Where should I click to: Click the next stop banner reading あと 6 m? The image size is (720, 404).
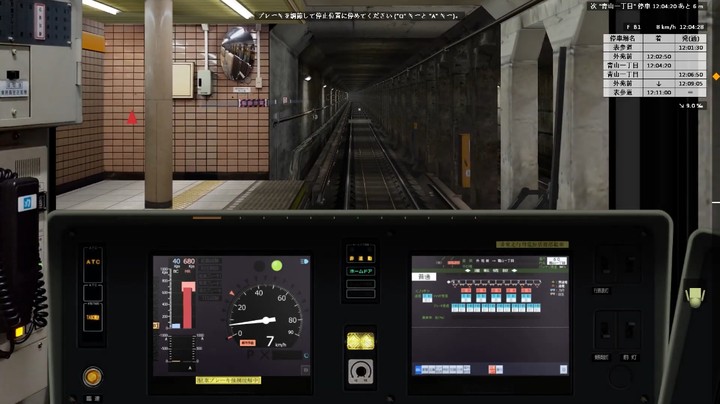tap(646, 6)
